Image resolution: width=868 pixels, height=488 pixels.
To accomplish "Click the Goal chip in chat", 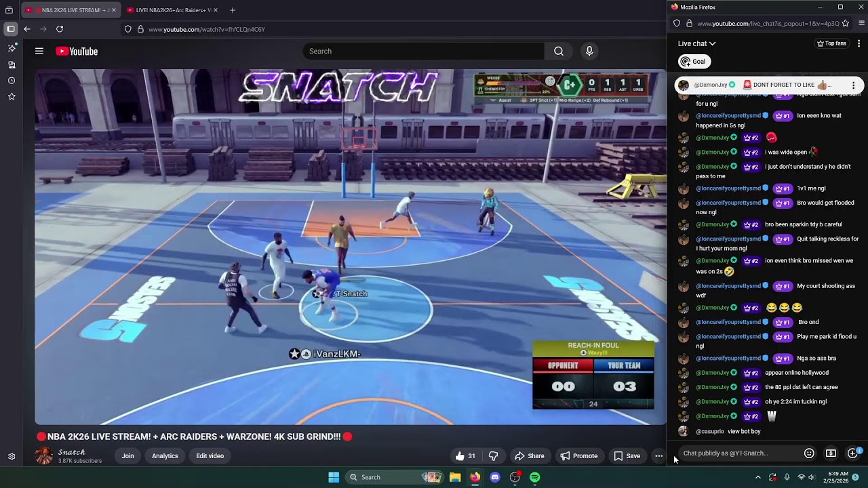I will [x=694, y=62].
